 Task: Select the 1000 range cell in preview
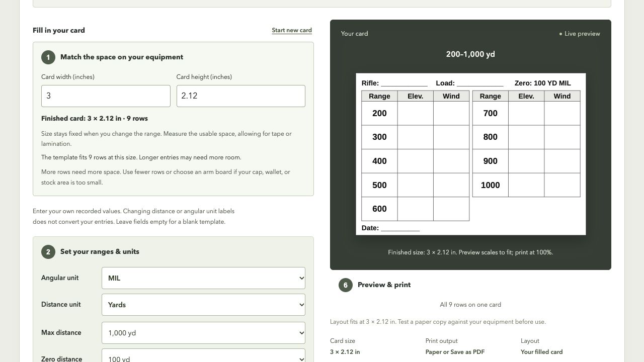coord(490,185)
